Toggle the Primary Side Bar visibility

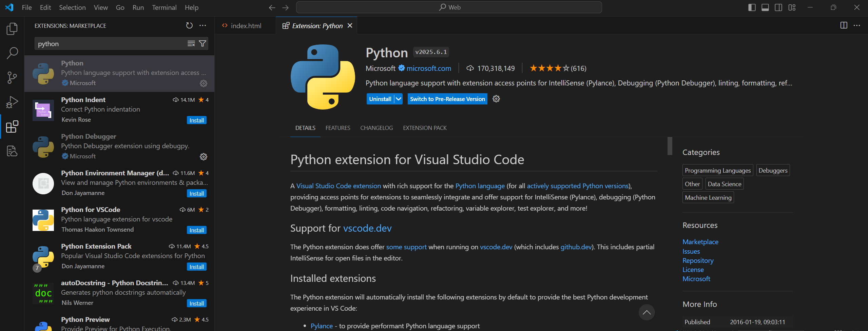coord(751,7)
